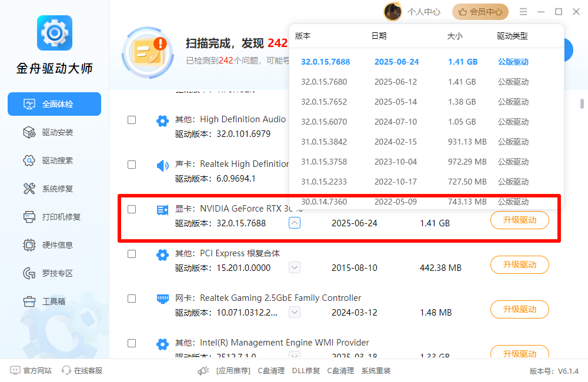Click the scan result alert icon
588x382 pixels.
coord(148,52)
